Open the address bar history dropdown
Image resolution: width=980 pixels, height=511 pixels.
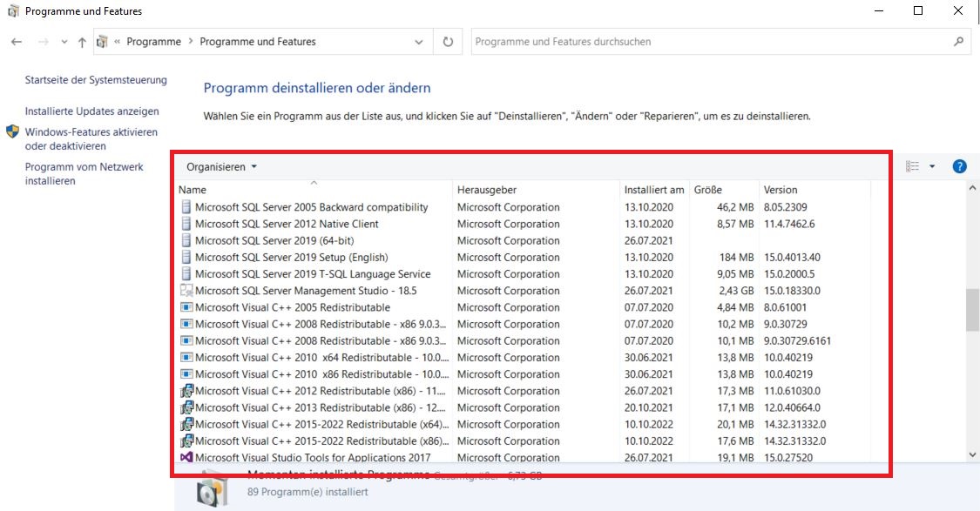click(420, 42)
